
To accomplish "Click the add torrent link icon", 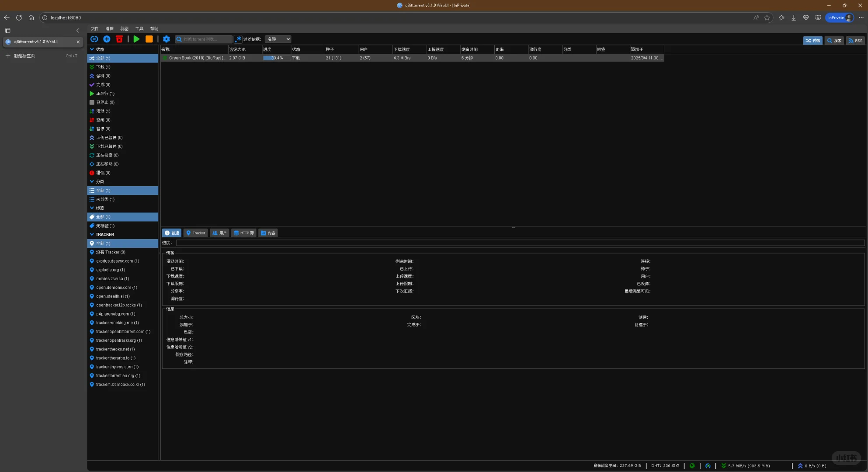I will point(94,39).
